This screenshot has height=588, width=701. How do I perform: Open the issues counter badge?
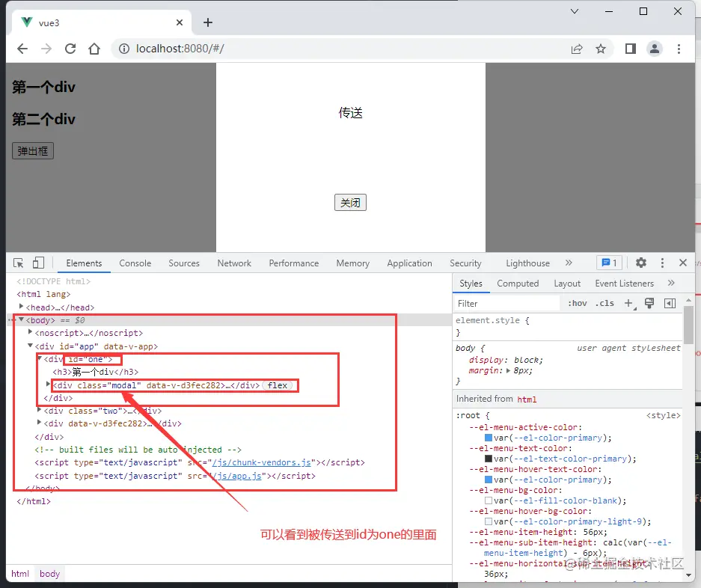pyautogui.click(x=609, y=263)
